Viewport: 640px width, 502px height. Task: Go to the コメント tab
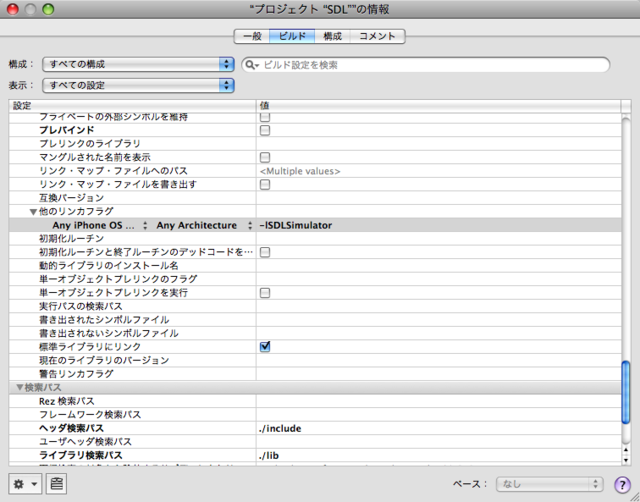point(378,36)
